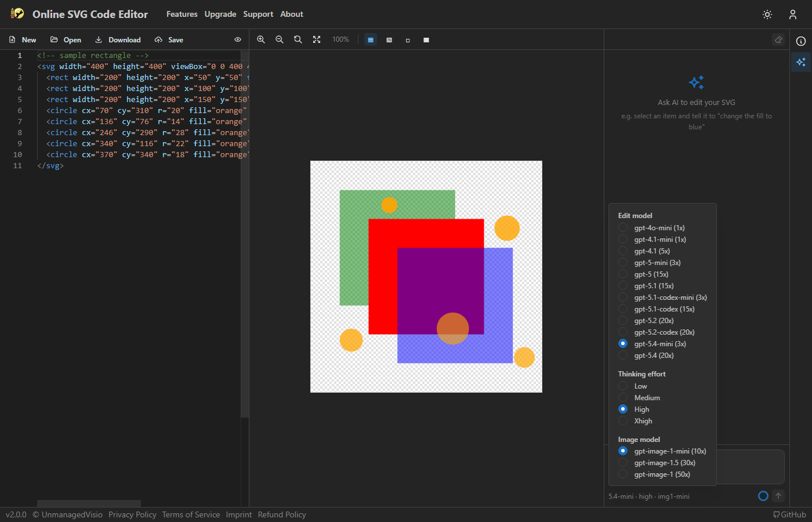Click the horizontal scrollbar under the code editor
Viewport: 812px width, 522px height.
[89, 503]
